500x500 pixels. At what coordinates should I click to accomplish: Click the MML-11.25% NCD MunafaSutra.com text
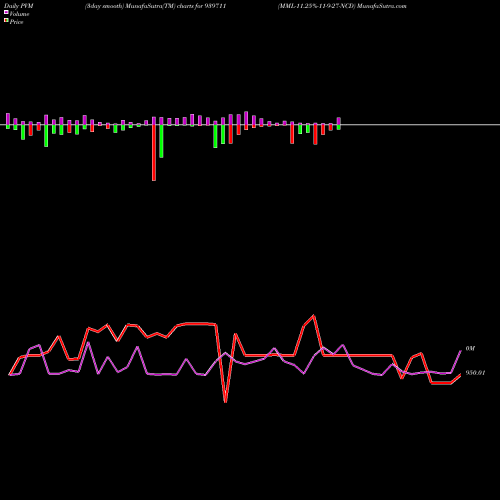342,6
